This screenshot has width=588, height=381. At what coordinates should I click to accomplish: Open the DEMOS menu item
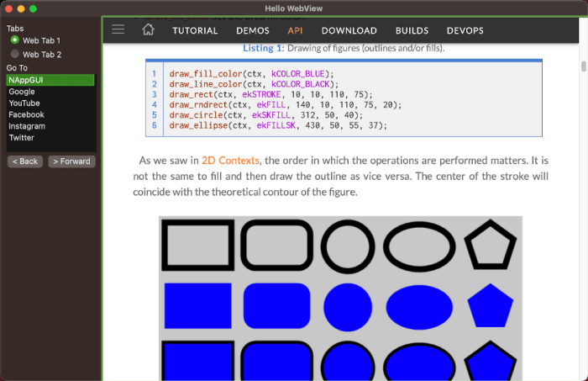coord(253,30)
